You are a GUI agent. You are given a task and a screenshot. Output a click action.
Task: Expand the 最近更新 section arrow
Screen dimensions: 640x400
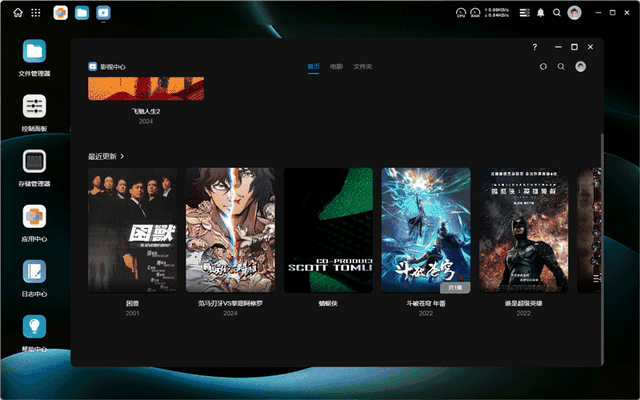pyautogui.click(x=122, y=156)
